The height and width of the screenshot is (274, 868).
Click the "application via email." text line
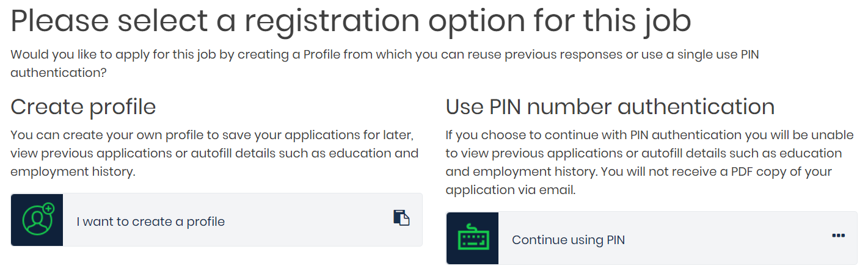(x=511, y=190)
